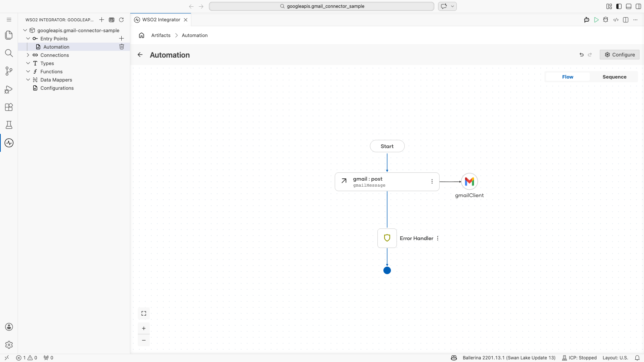Viewport: 644px width, 362px height.
Task: Click the command center search field
Action: [322, 6]
